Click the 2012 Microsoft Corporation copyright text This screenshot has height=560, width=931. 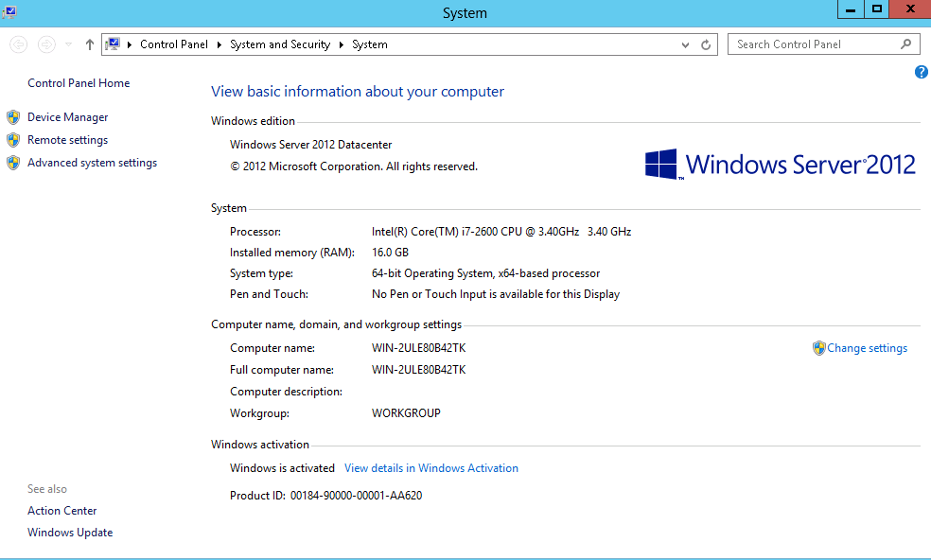click(x=354, y=166)
